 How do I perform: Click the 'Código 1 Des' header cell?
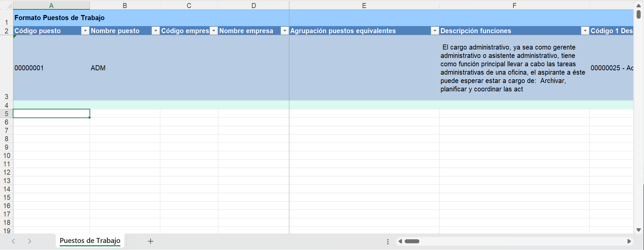pyautogui.click(x=611, y=31)
